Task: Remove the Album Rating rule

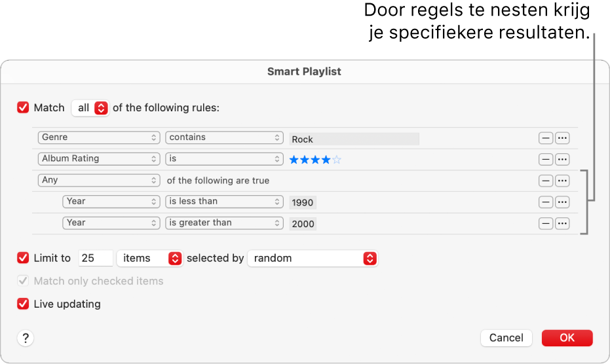Action: (546, 159)
